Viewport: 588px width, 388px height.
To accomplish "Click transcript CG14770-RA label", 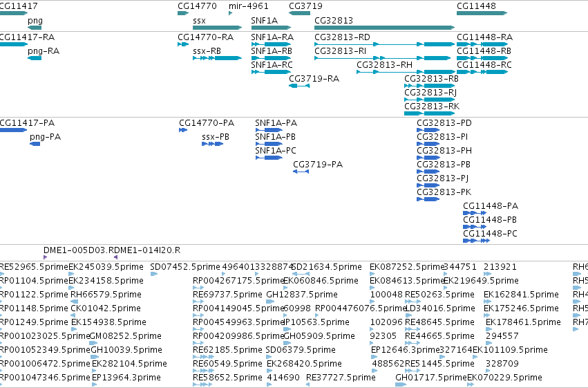I will click(x=205, y=37).
